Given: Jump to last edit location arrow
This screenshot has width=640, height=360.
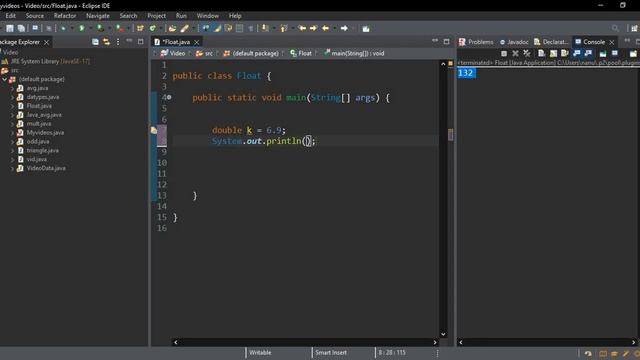Looking at the screenshot, I should click(x=302, y=28).
